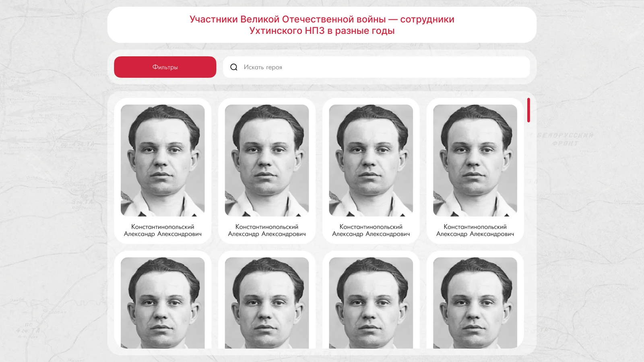This screenshot has height=362, width=644.
Task: Click the magnifier search icon
Action: [x=234, y=67]
